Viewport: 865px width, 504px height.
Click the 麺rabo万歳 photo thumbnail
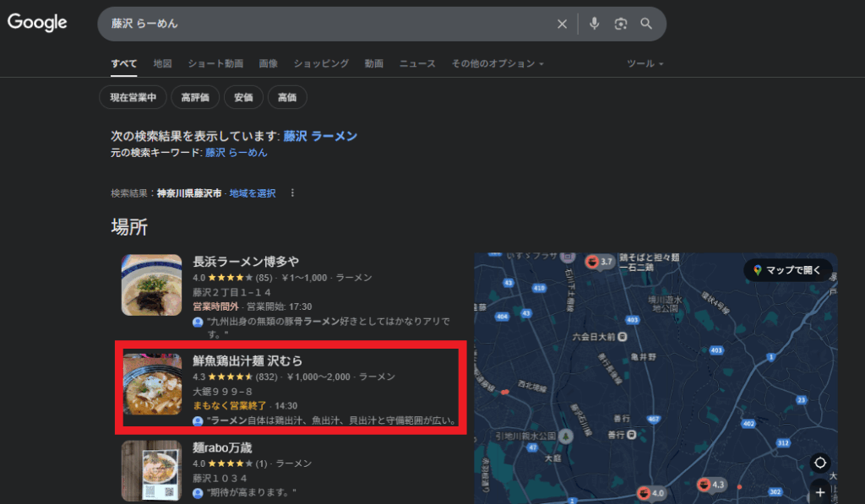(152, 470)
